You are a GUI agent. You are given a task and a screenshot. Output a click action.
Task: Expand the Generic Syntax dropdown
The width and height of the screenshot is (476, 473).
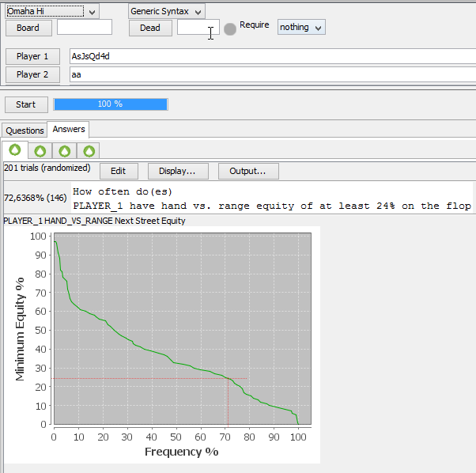166,11
